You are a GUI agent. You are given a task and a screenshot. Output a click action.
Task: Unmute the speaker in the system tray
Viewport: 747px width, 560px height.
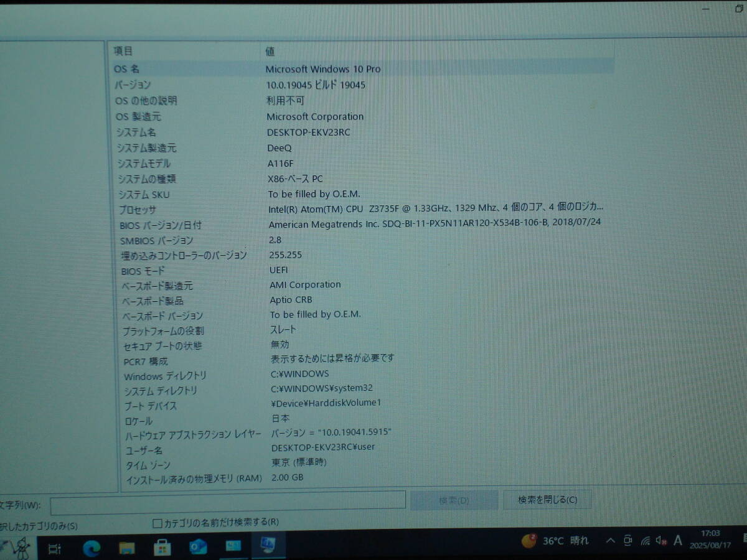(660, 541)
